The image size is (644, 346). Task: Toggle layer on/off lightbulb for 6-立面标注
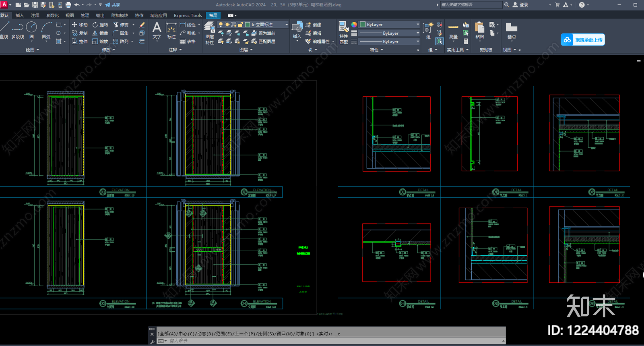[221, 25]
